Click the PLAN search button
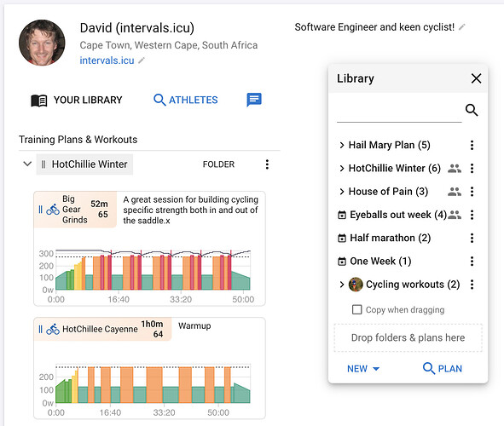 coord(443,368)
